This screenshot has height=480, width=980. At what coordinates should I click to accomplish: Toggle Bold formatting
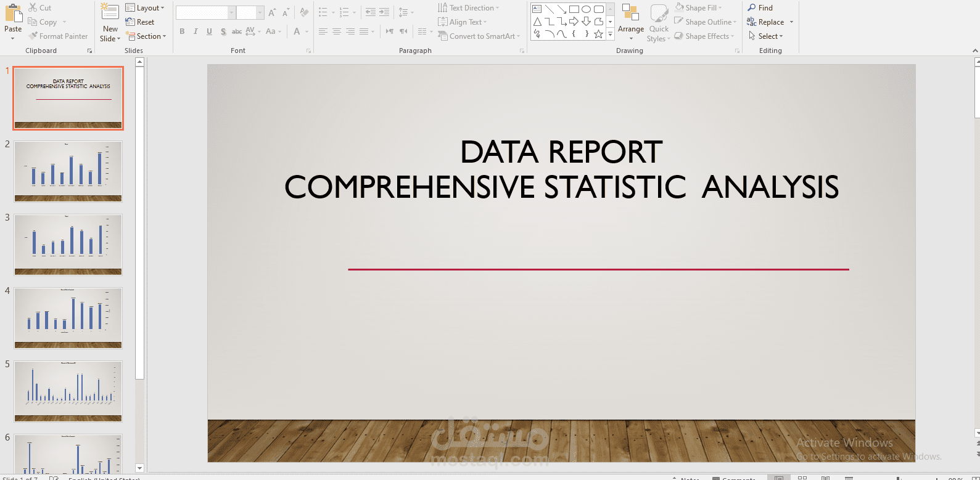click(x=182, y=31)
